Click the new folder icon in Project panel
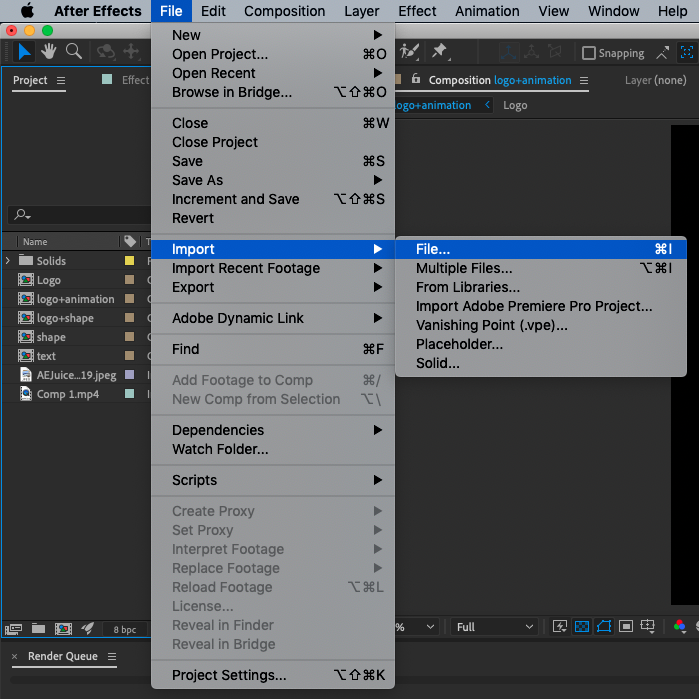Viewport: 699px width, 699px height. (x=38, y=628)
